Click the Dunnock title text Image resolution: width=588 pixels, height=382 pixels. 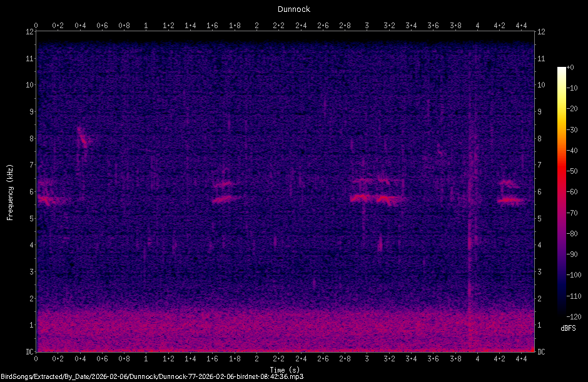pos(293,9)
